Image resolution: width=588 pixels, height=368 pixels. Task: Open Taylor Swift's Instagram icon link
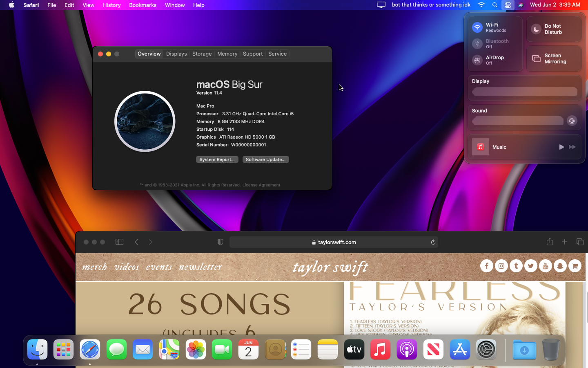501,266
